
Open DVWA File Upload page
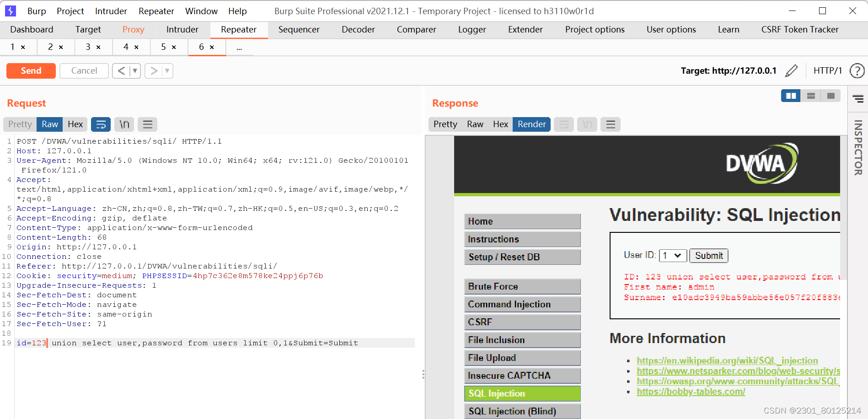(522, 358)
